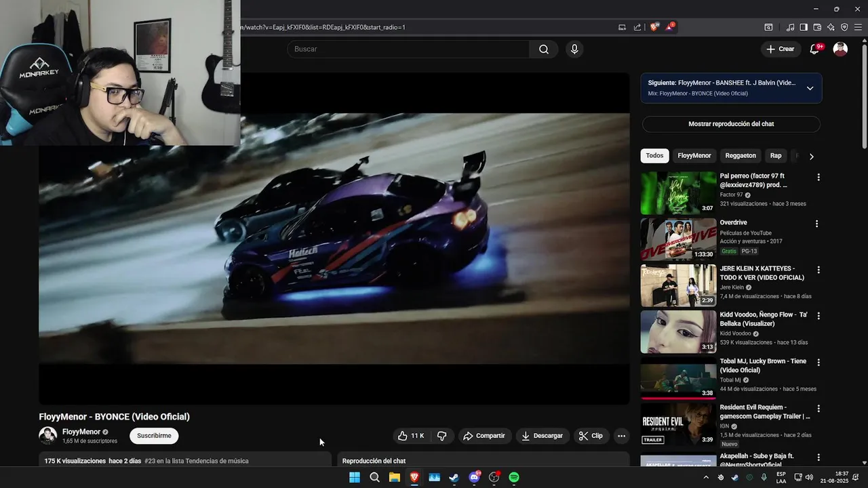Image resolution: width=868 pixels, height=488 pixels.
Task: Open options menu for JERE KLEIN video
Action: 818,270
